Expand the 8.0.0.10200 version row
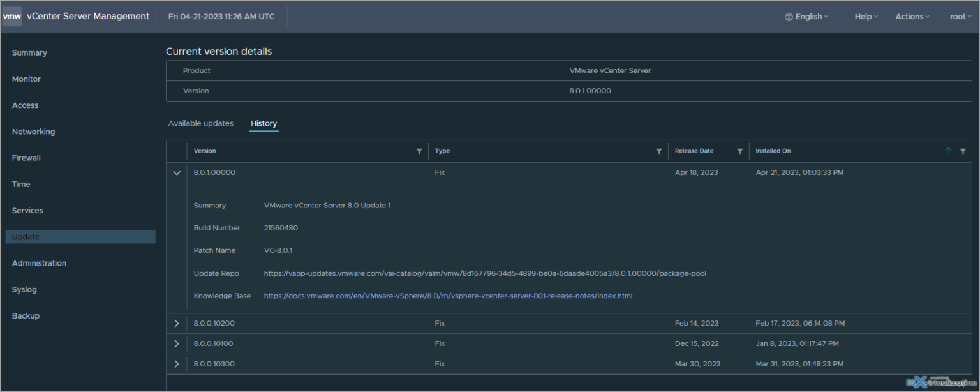Screen dimensions: 980x392 tap(177, 323)
